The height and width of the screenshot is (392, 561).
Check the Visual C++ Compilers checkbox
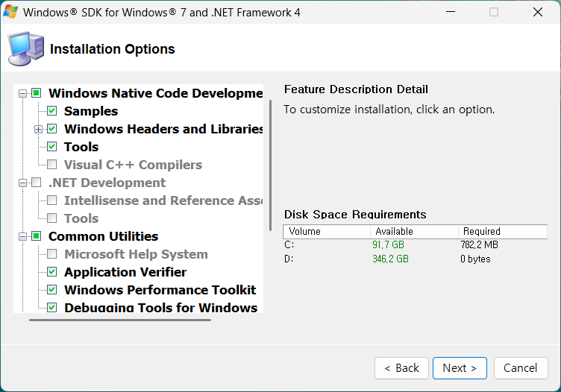(52, 165)
